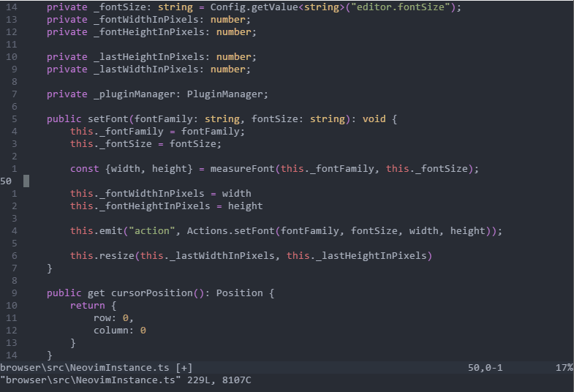
Task: Click the "editor.fontSize" string literal
Action: tap(401, 7)
